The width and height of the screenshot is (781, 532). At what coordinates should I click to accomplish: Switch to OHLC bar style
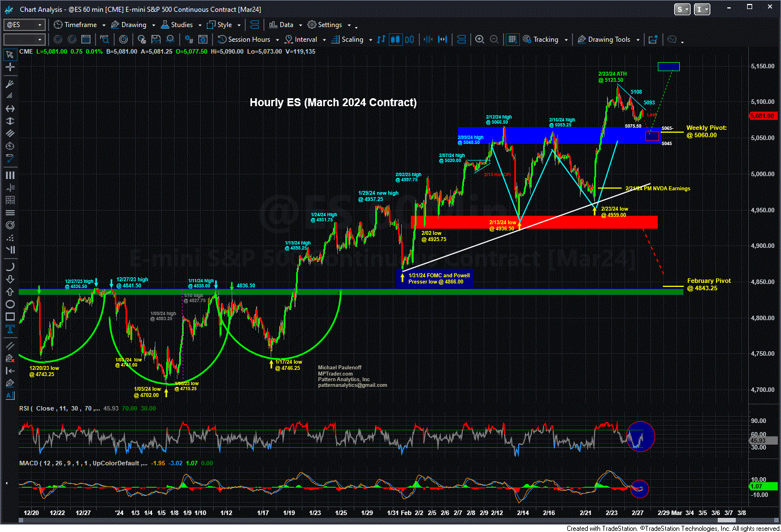coord(381,40)
